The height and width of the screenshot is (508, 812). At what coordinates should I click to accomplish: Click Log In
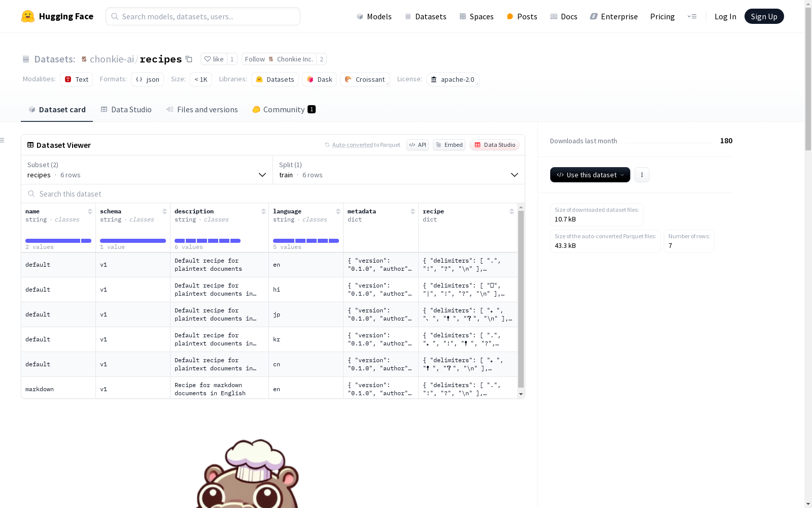725,16
